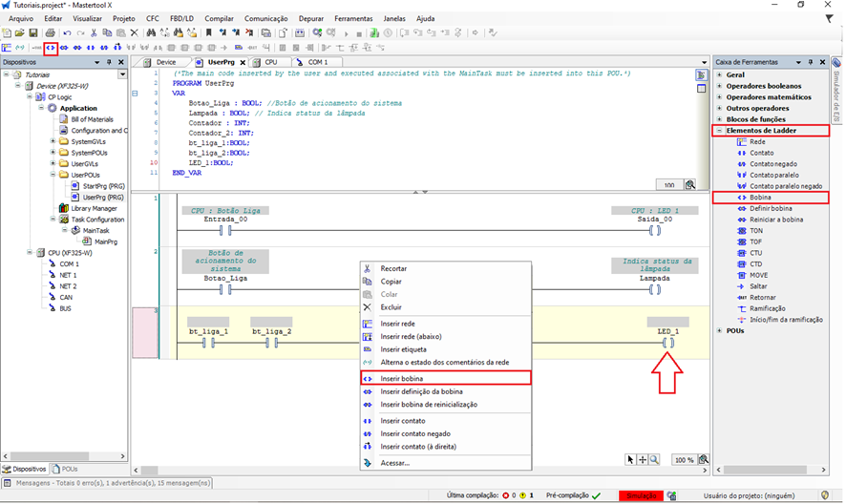
Task: Pick the CTU counter element
Action: (x=756, y=252)
